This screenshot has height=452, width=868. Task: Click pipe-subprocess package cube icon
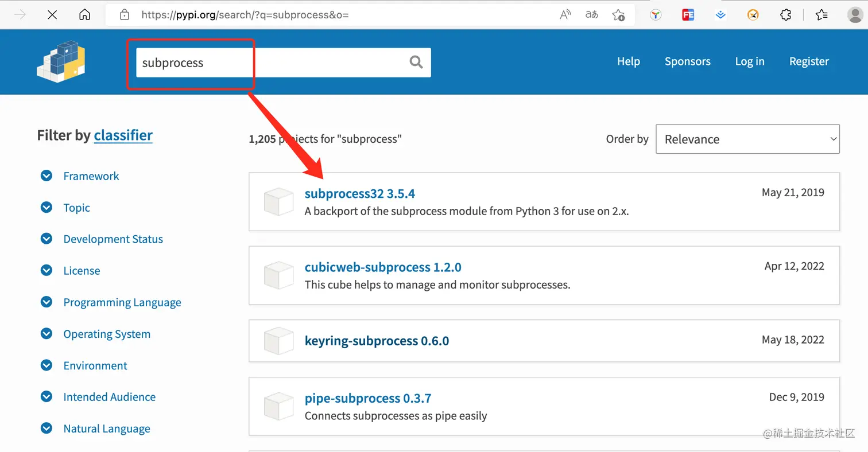pyautogui.click(x=278, y=406)
